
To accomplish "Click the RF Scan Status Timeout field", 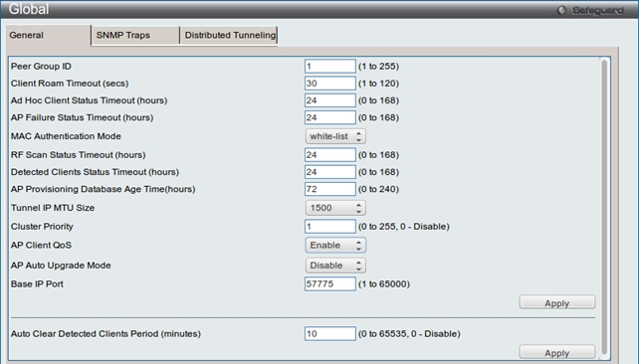I will pos(330,155).
